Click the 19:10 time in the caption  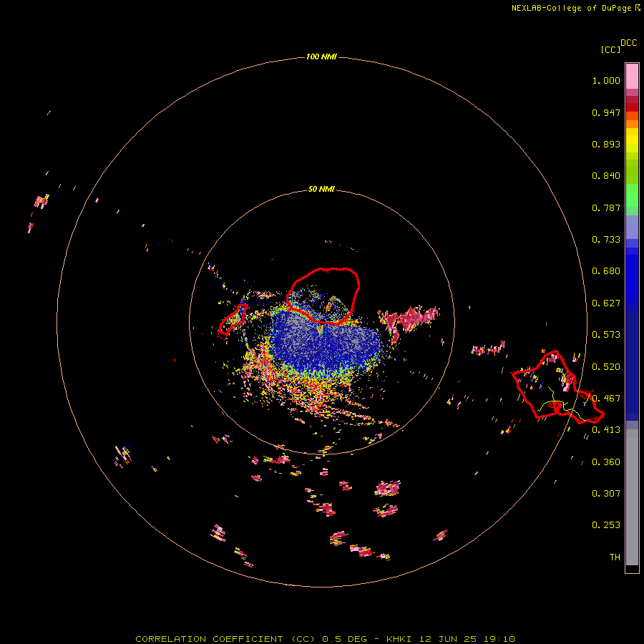point(498,639)
